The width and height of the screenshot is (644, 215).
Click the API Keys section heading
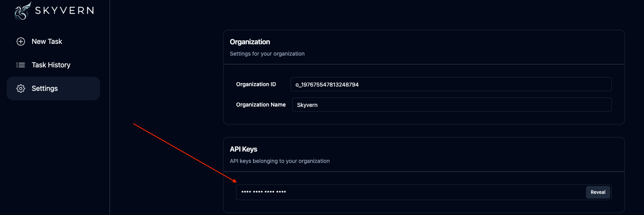coord(244,149)
